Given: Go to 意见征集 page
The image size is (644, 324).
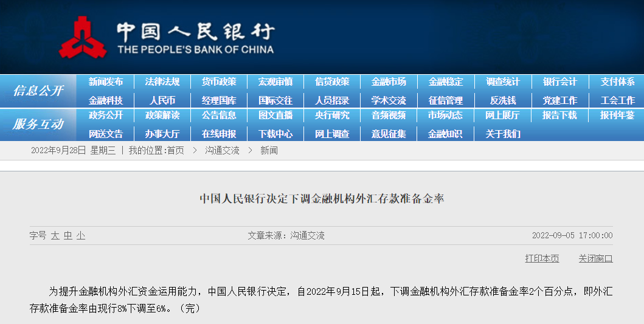Looking at the screenshot, I should pyautogui.click(x=389, y=134).
